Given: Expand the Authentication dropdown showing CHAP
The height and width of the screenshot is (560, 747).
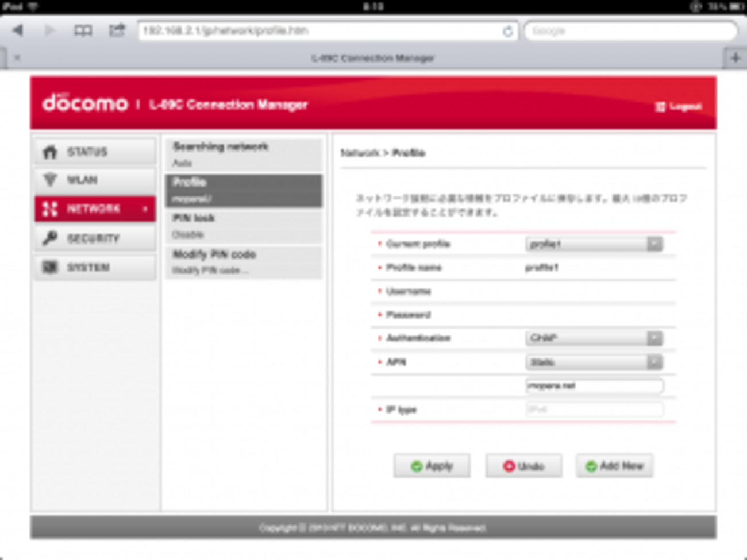Looking at the screenshot, I should [594, 338].
